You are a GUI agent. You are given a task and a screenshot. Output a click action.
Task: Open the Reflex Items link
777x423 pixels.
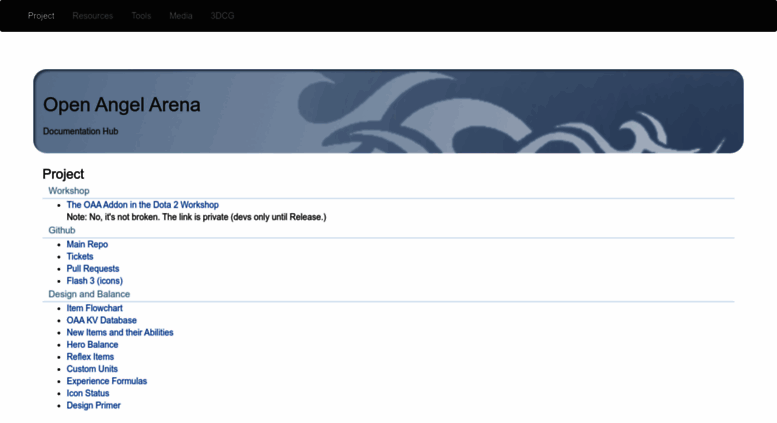90,357
